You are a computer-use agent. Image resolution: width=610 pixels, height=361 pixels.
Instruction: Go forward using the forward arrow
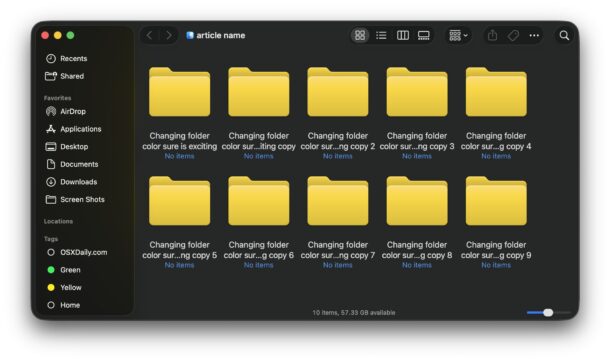pyautogui.click(x=168, y=35)
